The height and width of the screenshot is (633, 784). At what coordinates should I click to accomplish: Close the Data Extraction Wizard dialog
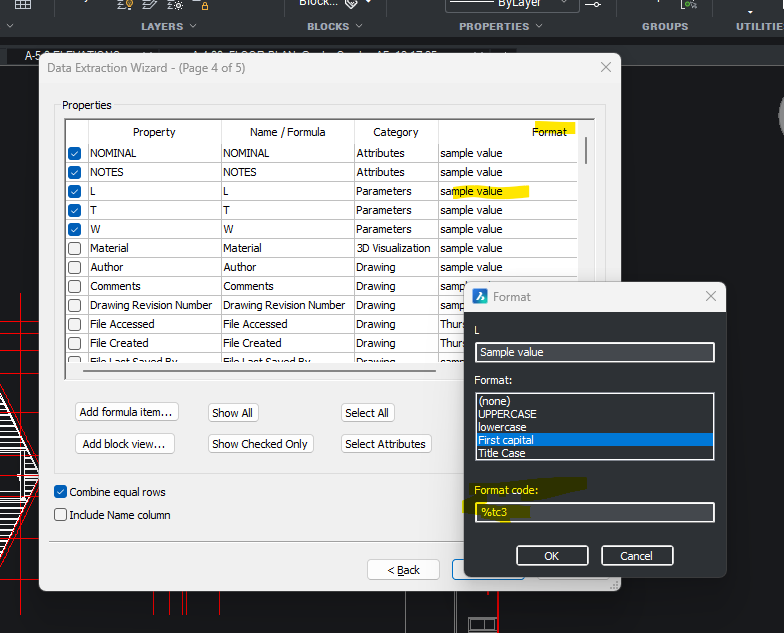coord(605,67)
